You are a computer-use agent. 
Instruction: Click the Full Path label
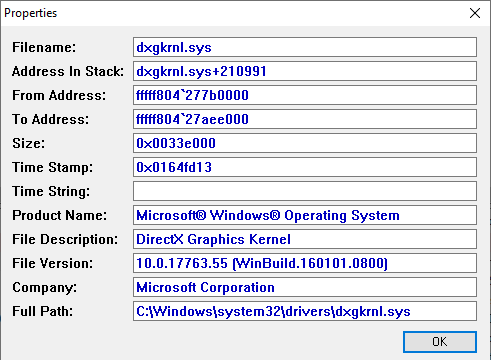coord(42,311)
